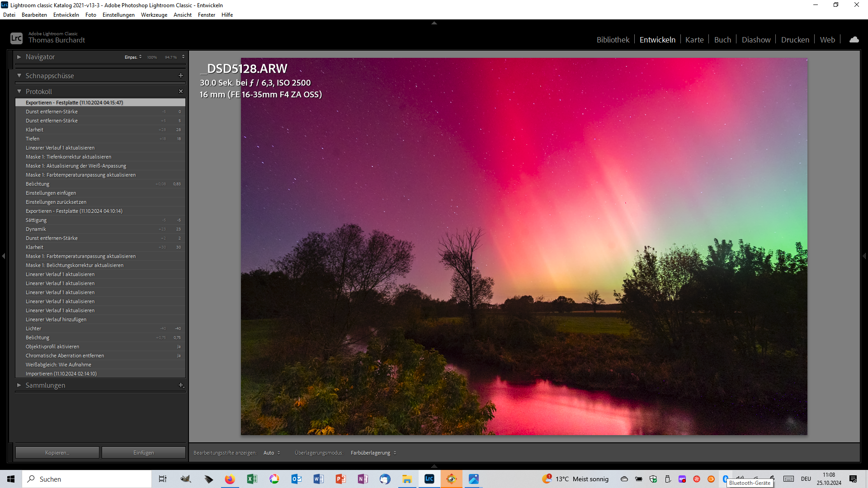This screenshot has width=868, height=488.
Task: Open the Bearbeitungsstifte anzeigen Auto dropdown
Action: click(x=272, y=453)
